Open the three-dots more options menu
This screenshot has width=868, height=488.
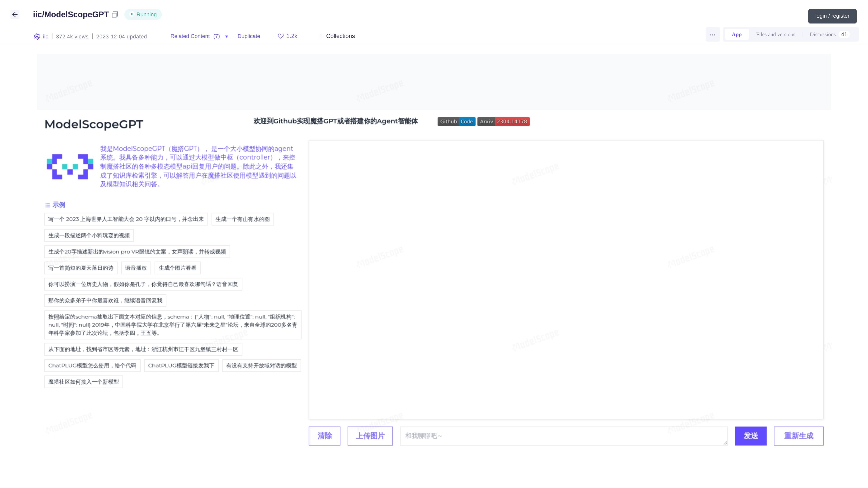(x=713, y=35)
